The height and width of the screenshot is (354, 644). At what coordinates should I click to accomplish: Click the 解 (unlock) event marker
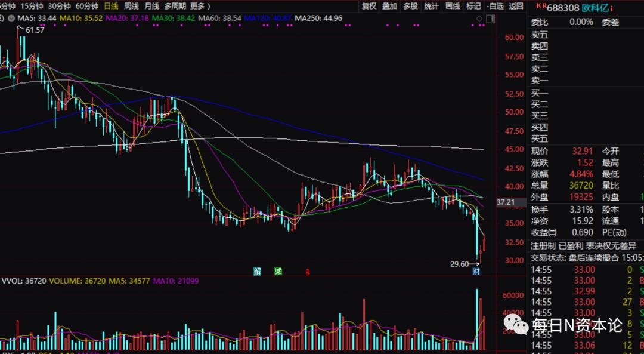pyautogui.click(x=257, y=272)
